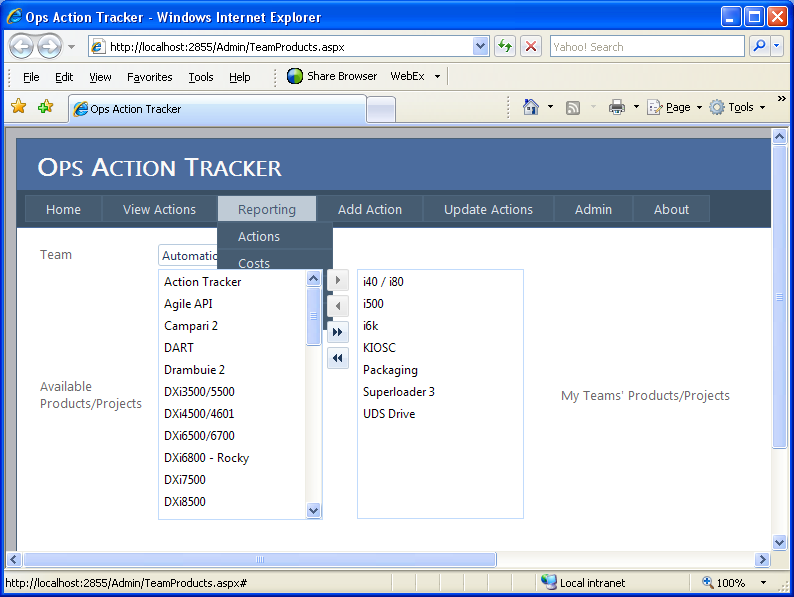Click the Home page house icon

(531, 107)
